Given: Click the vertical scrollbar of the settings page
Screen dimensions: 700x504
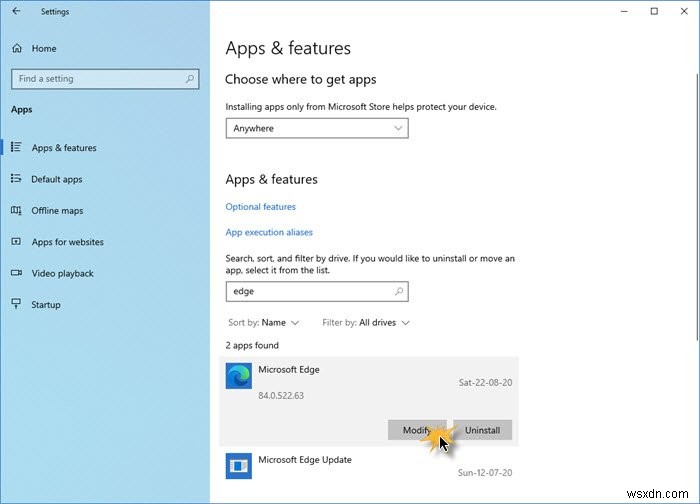Looking at the screenshot, I should [x=697, y=205].
